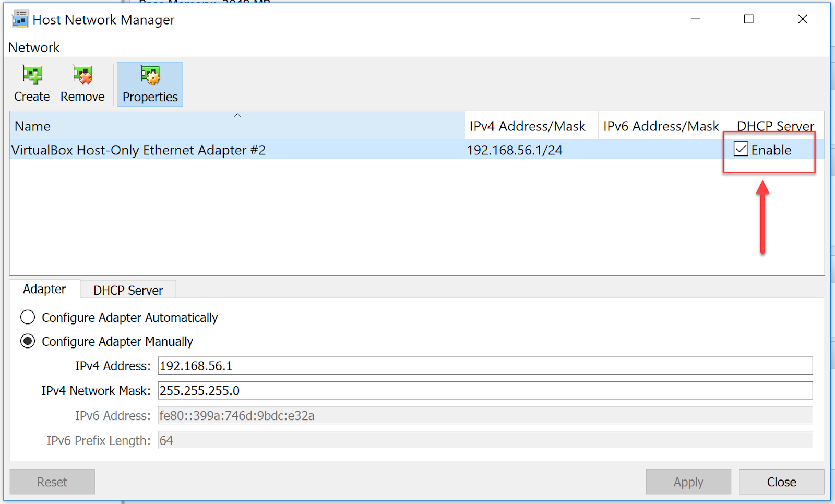The width and height of the screenshot is (835, 504).
Task: Click the green network adapter icon above Create
Action: point(31,74)
